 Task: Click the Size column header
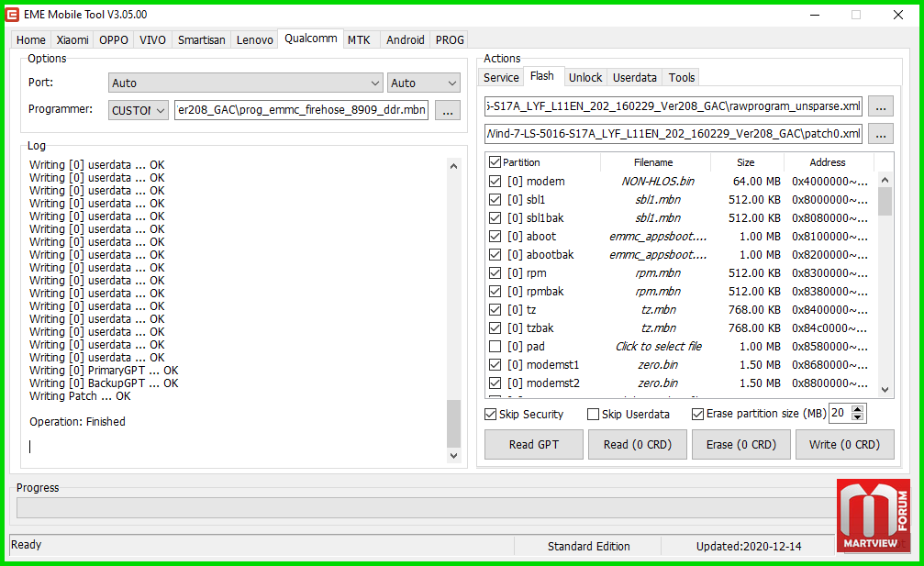tap(747, 162)
